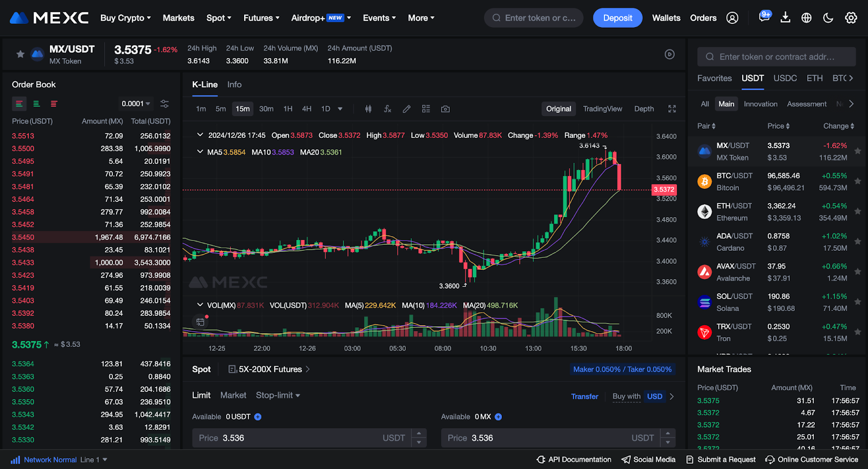Viewport: 868px width, 469px height.
Task: Open the tutorial play icon
Action: [670, 54]
